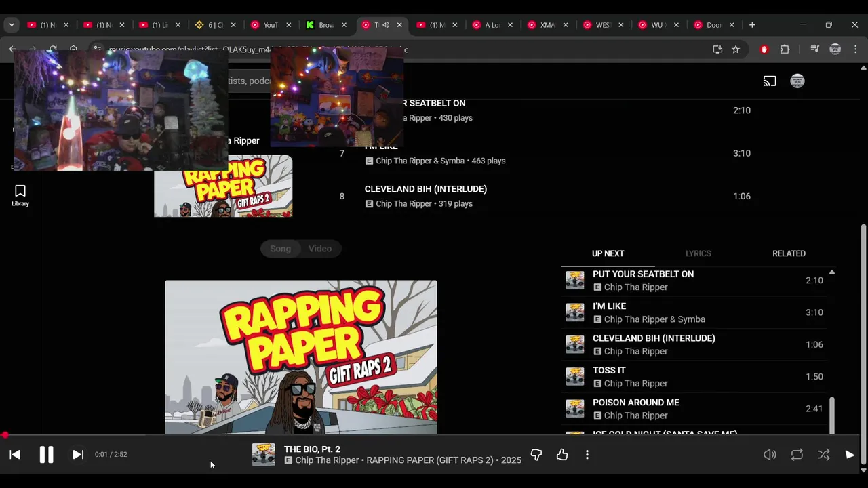
Task: Switch to the WEST browser tab
Action: pos(602,25)
